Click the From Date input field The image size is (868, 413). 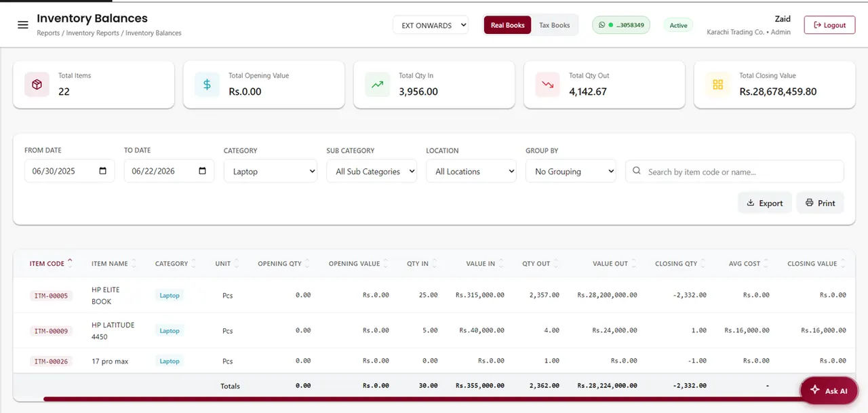point(69,171)
